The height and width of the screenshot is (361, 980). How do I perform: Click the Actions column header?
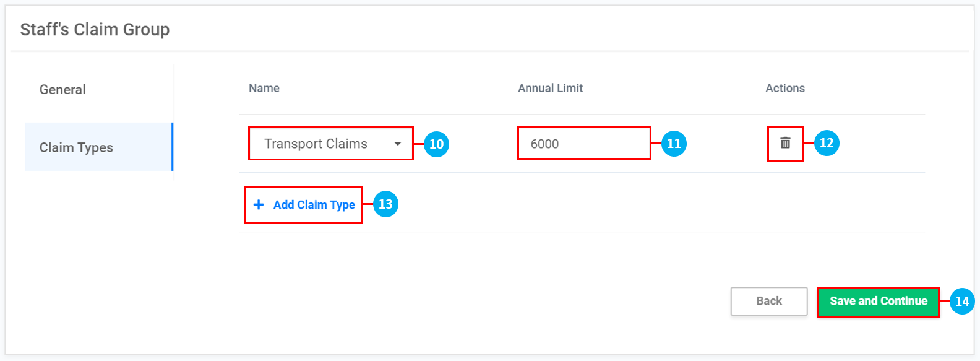(784, 89)
